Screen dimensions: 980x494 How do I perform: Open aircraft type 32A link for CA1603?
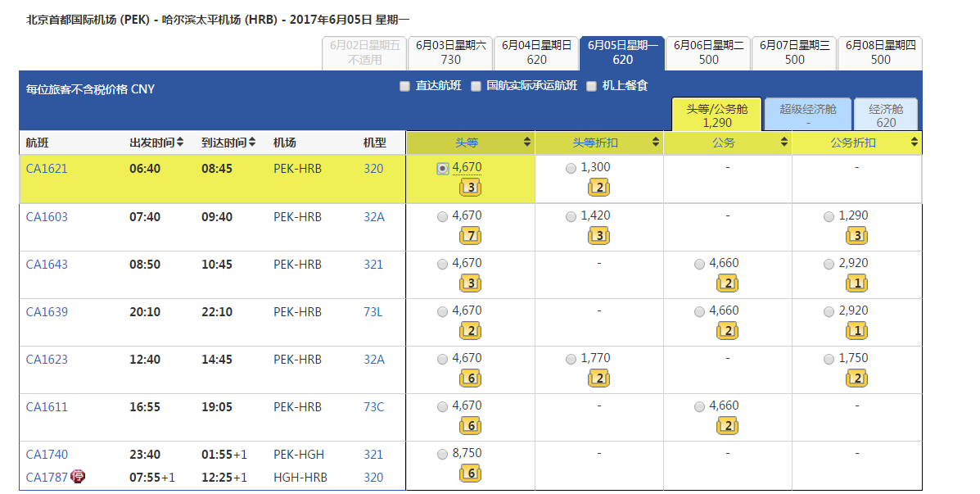[x=374, y=217]
